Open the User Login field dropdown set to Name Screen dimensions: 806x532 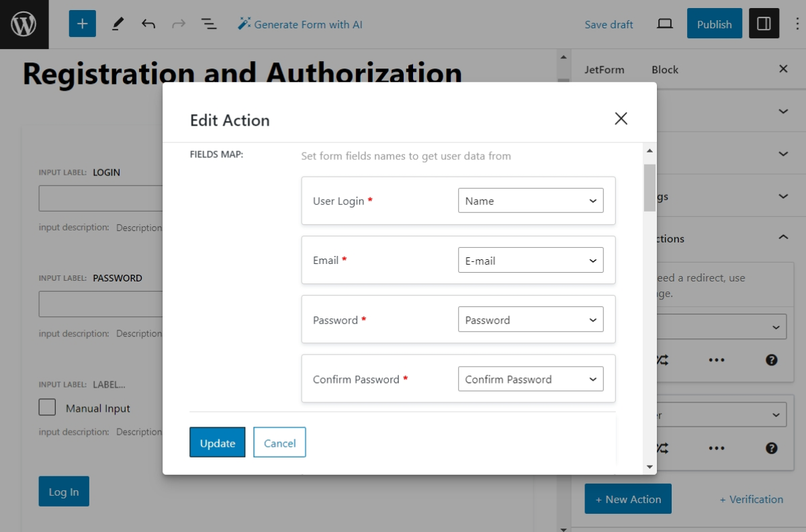(530, 200)
